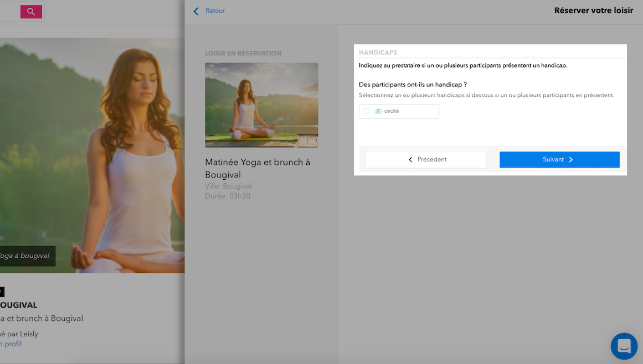
Task: Click the search field beside magenta button
Action: click(x=10, y=12)
